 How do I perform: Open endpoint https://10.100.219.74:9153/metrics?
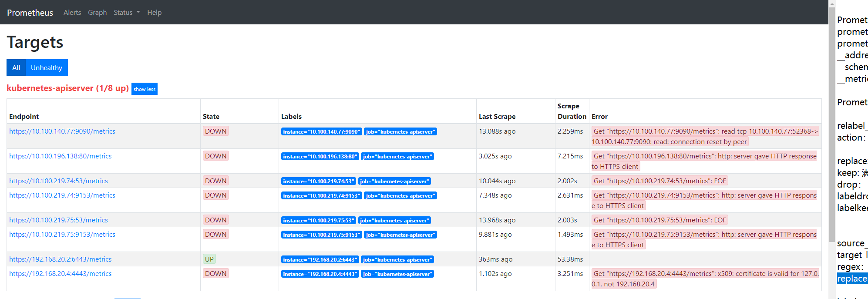pyautogui.click(x=62, y=195)
